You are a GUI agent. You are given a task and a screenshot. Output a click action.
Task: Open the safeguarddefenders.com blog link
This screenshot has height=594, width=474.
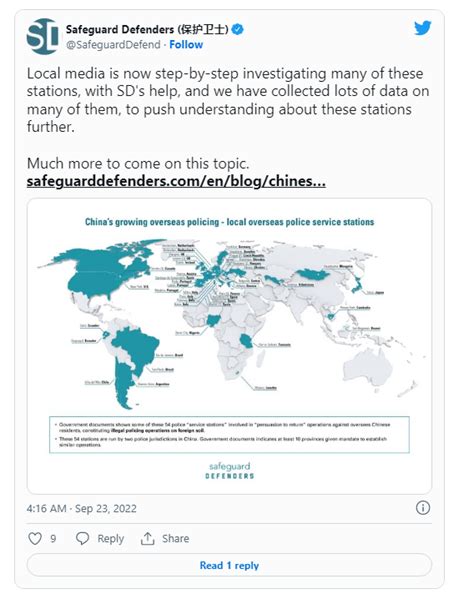pyautogui.click(x=176, y=181)
